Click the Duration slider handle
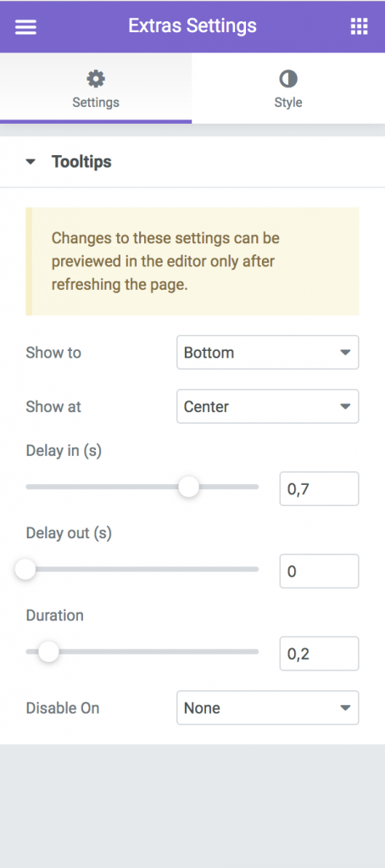The width and height of the screenshot is (385, 868). pyautogui.click(x=48, y=652)
